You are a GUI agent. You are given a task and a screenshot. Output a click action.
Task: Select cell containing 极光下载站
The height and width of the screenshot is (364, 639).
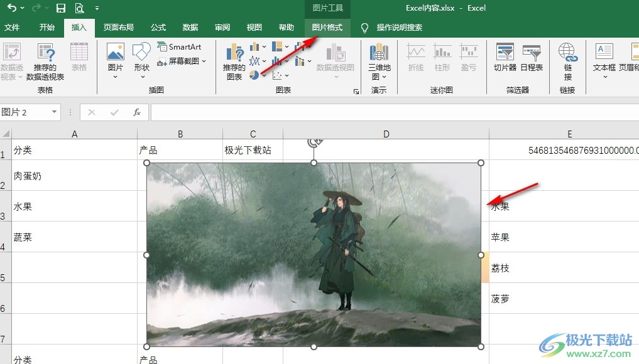point(253,150)
